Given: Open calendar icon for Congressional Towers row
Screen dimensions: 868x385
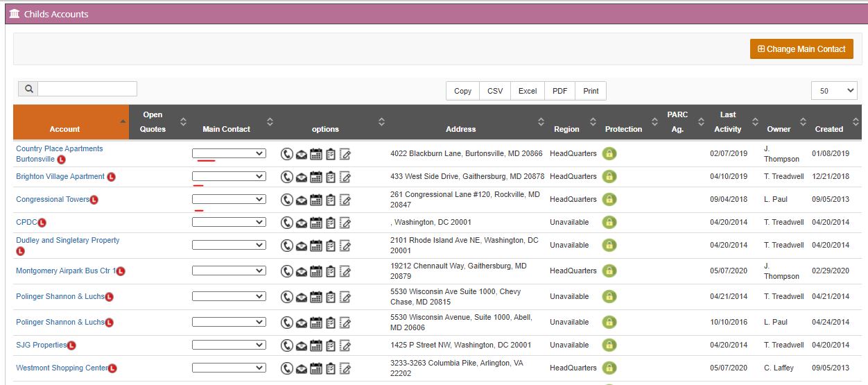Looking at the screenshot, I should (316, 200).
